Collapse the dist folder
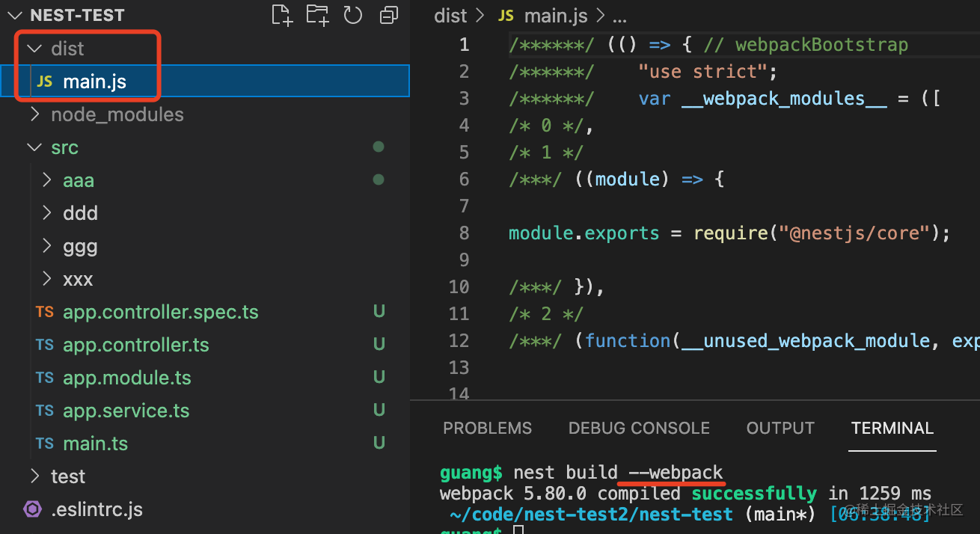980x534 pixels. [x=34, y=49]
